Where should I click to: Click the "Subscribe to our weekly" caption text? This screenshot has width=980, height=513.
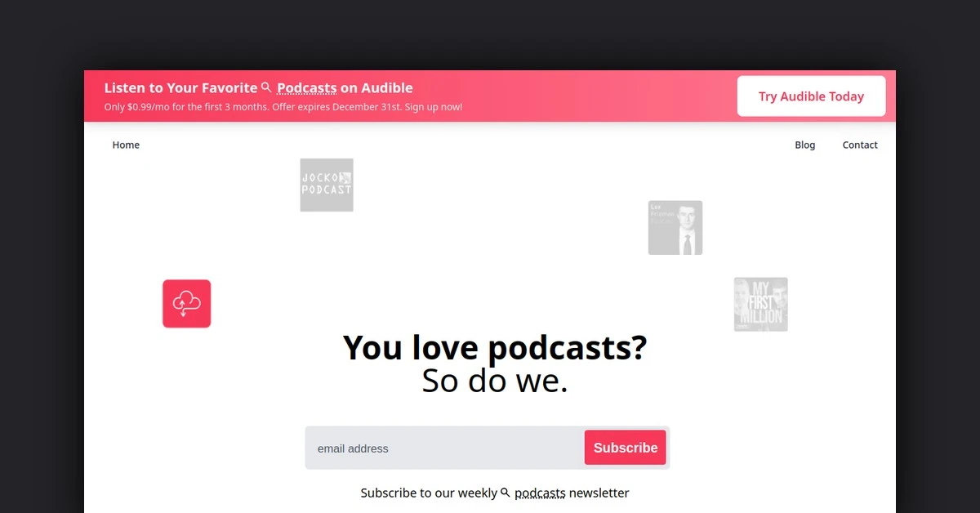click(429, 493)
